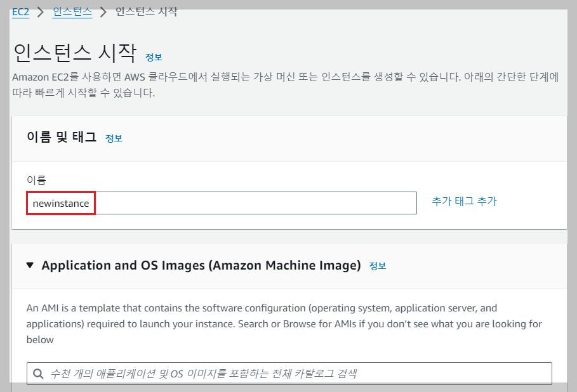Go to the 인스턴스 breadcrumb link
This screenshot has height=392, width=577.
click(x=72, y=12)
